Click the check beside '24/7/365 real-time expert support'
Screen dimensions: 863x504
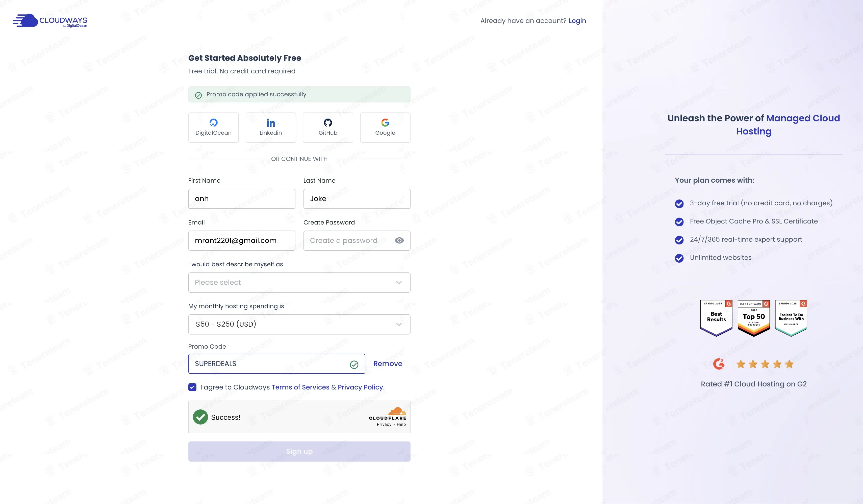(x=679, y=240)
